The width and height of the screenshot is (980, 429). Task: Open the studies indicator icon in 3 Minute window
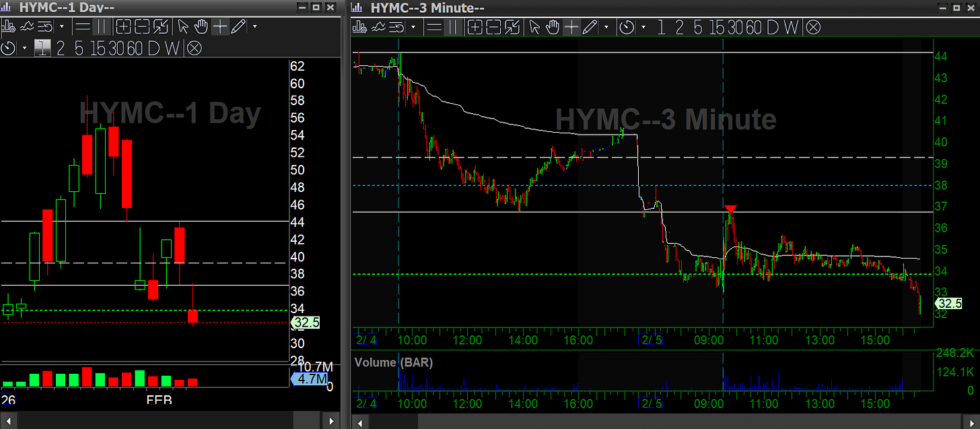coord(378,27)
